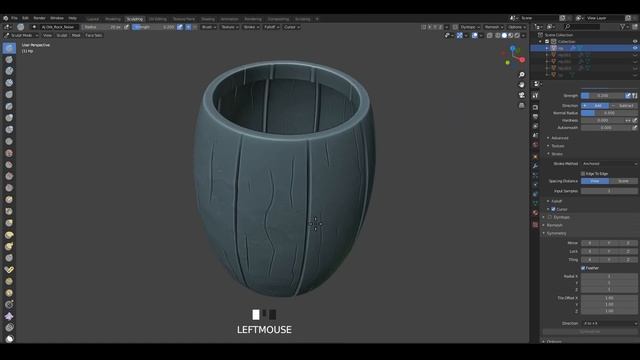Viewport: 640px width, 360px height.
Task: Set brush Direction to Subtract
Action: coord(624,106)
